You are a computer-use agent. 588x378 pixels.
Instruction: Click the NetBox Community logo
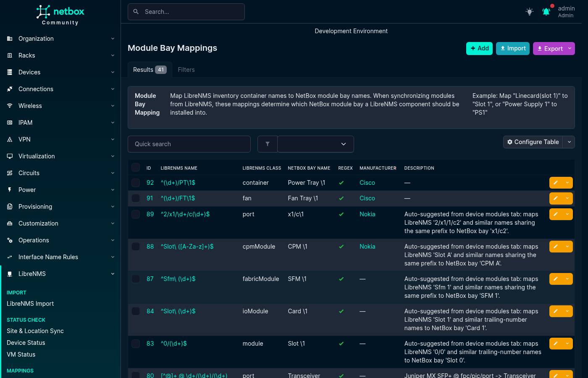60,15
